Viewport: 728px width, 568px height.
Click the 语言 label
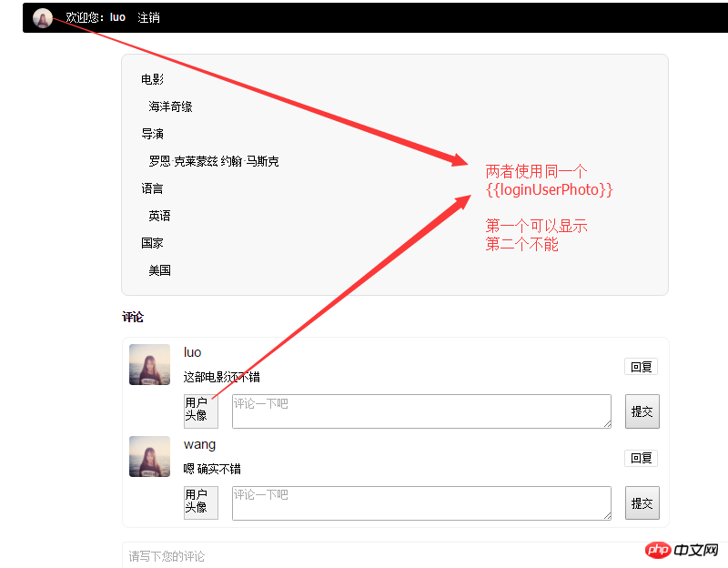click(x=152, y=188)
